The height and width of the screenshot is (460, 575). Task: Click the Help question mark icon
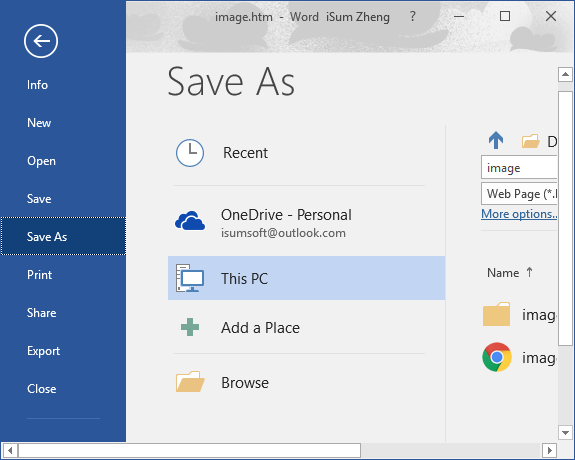pos(413,17)
